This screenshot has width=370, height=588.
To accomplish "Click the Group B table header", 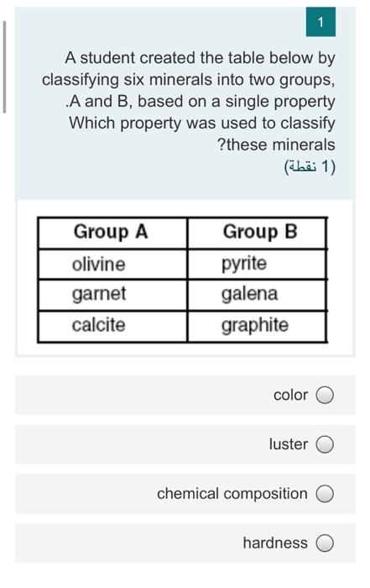I will 257,233.
